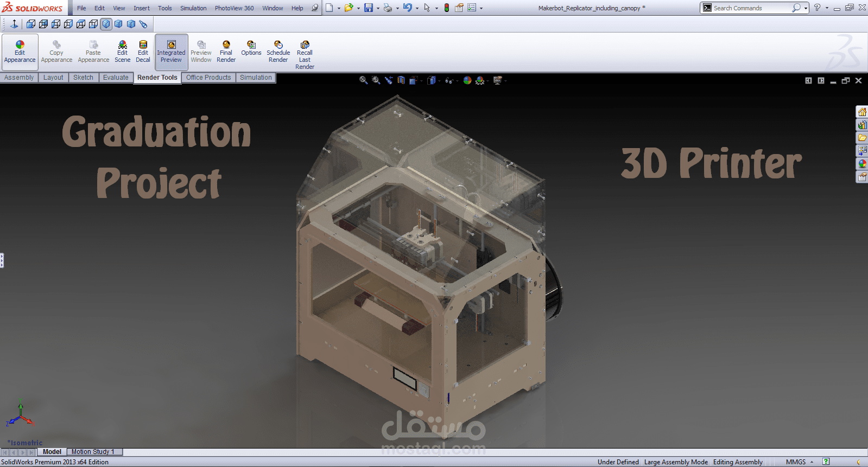Click Edit Appearance ball in viewport toolbar
Screen dimensions: 868x467
(467, 80)
